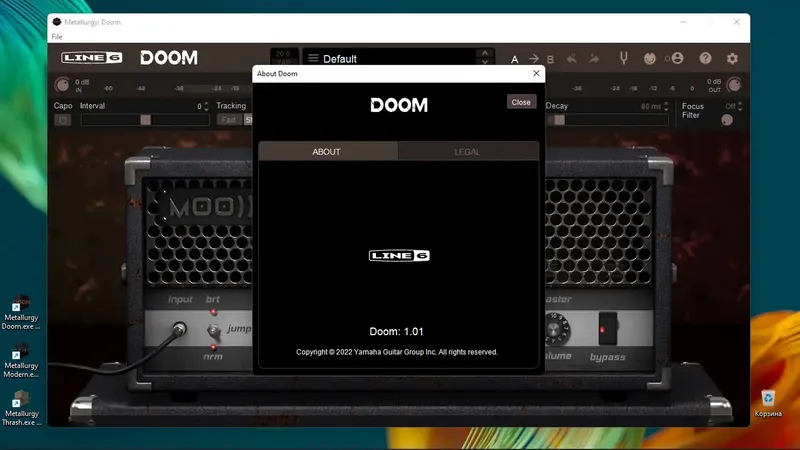
Task: Open the MIDI connector settings icon
Action: point(649,58)
